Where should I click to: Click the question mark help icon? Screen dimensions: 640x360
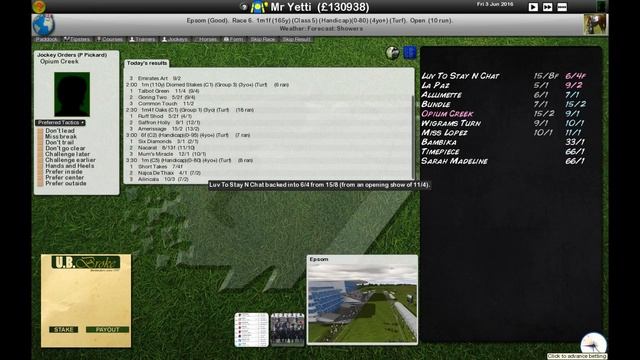(x=243, y=7)
